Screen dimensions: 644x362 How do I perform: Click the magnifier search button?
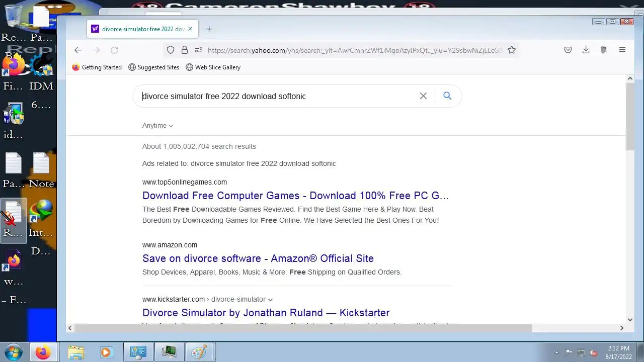tap(447, 96)
